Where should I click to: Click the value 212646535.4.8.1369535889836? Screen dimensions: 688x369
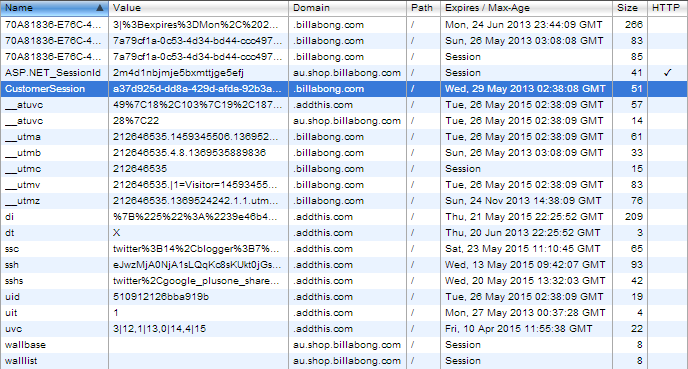click(x=189, y=153)
